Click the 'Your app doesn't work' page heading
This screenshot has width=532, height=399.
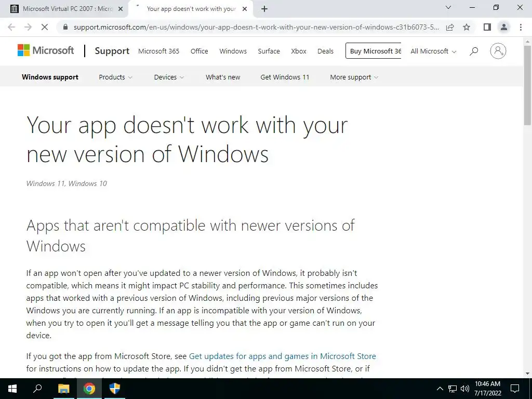pyautogui.click(x=187, y=139)
